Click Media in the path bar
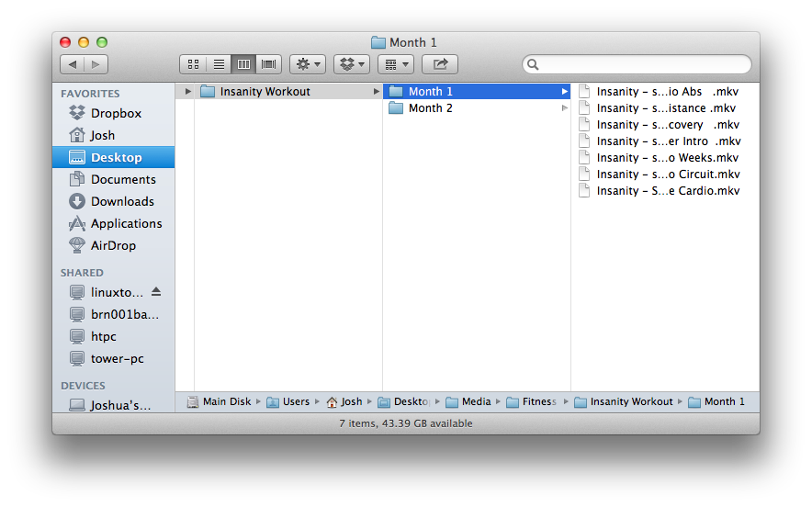Screen dimensions: 812x507 click(468, 402)
